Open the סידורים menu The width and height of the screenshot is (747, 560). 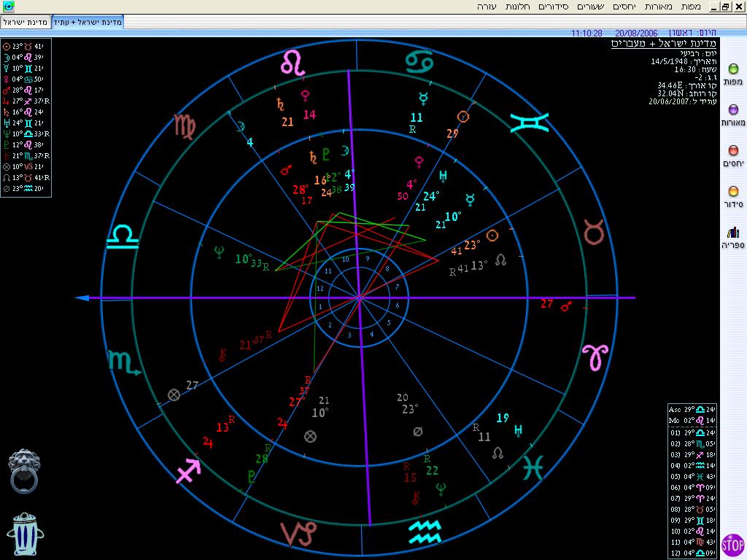click(555, 7)
